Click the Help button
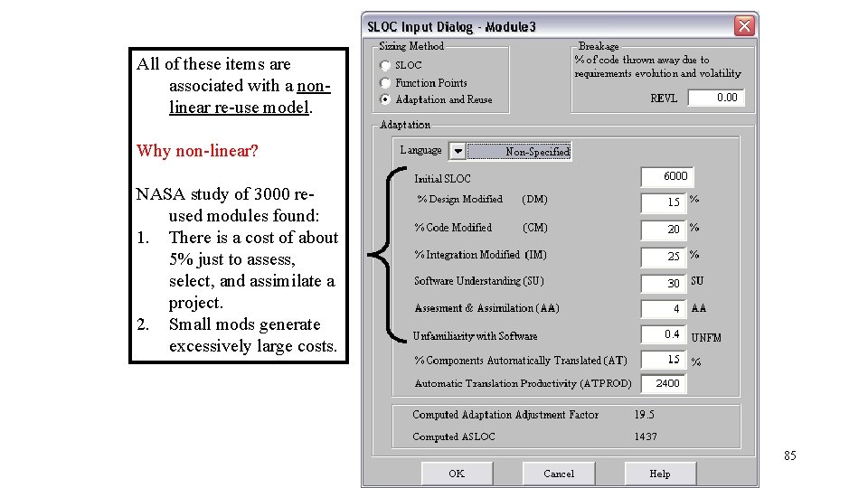The width and height of the screenshot is (868, 488). [660, 474]
